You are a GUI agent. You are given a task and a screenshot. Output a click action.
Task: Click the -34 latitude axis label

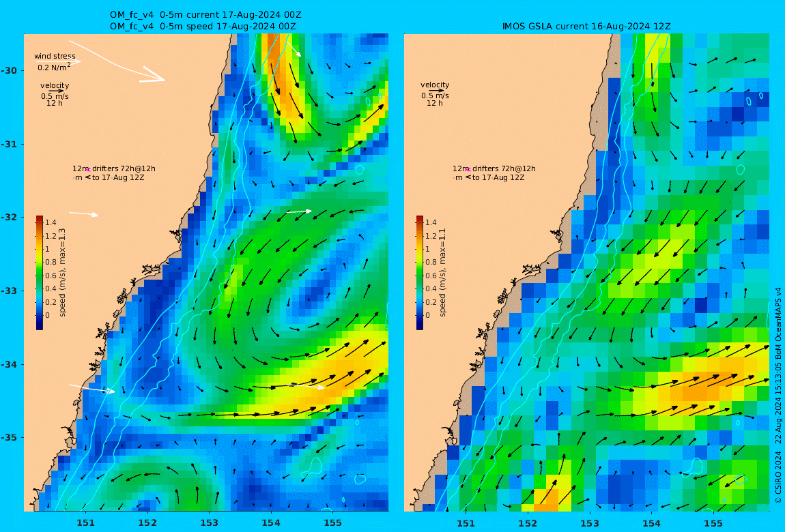pos(8,364)
